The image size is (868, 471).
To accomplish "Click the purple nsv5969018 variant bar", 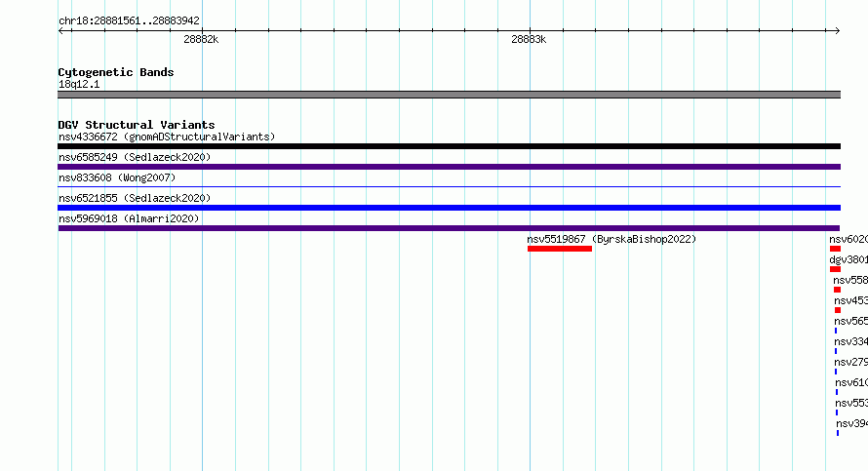I will pyautogui.click(x=449, y=228).
